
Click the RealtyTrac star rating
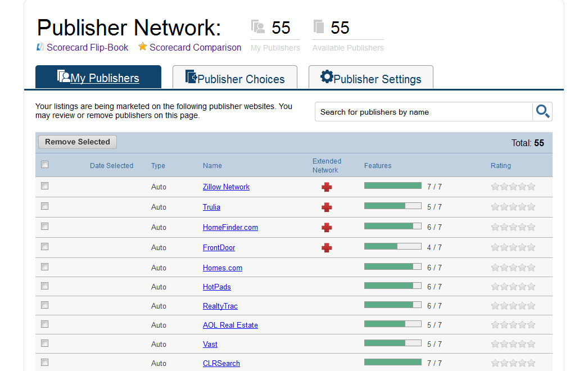[513, 306]
